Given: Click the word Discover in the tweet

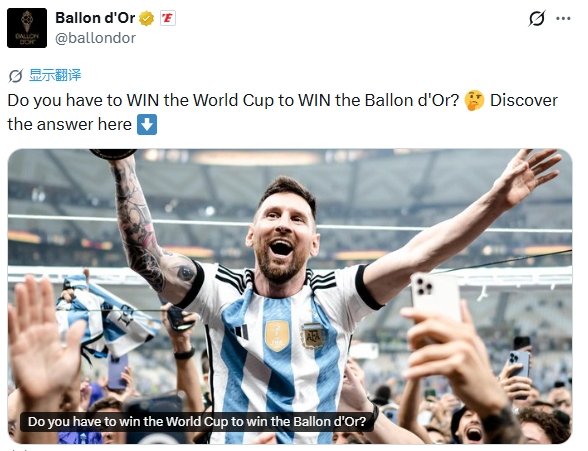Looking at the screenshot, I should point(524,100).
